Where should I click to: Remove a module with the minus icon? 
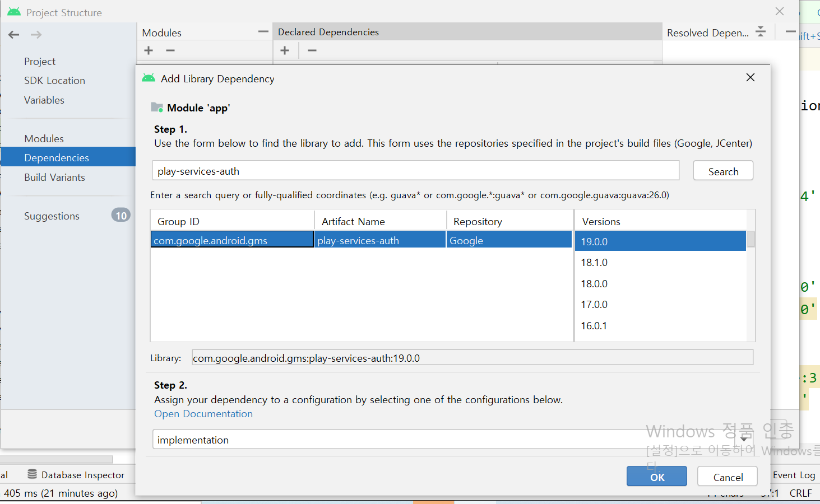[170, 50]
